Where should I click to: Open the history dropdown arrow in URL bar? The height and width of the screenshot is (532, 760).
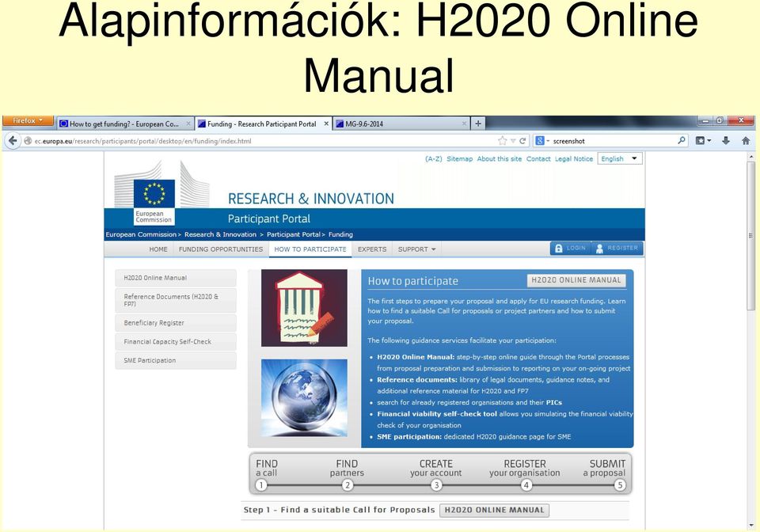[513, 141]
